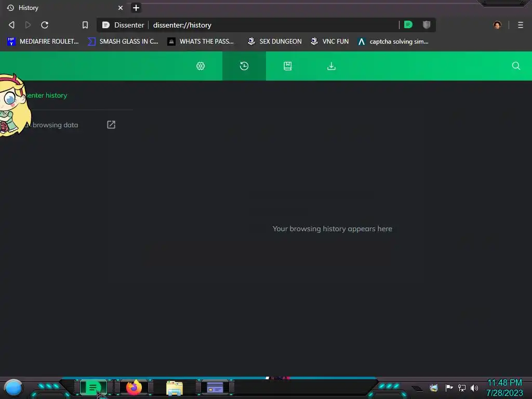Switch to the Downloads tab in the green bar
Image resolution: width=532 pixels, height=399 pixels.
click(331, 66)
